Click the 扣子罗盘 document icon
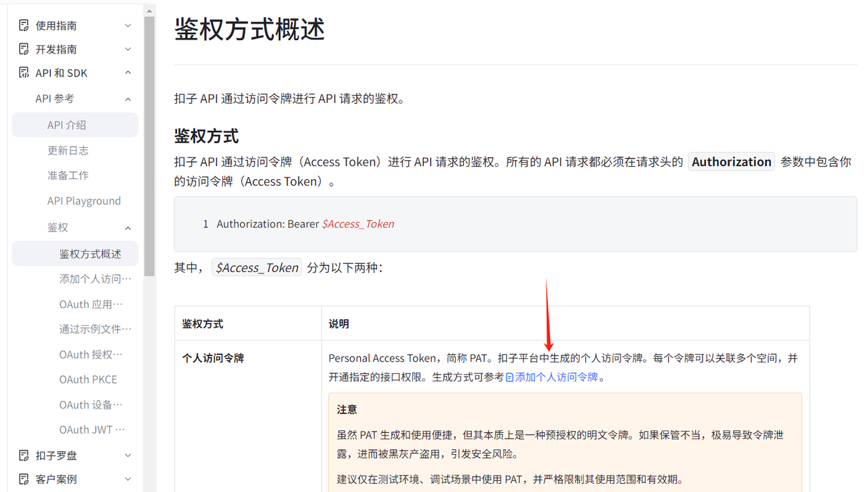The width and height of the screenshot is (868, 492). [x=24, y=455]
